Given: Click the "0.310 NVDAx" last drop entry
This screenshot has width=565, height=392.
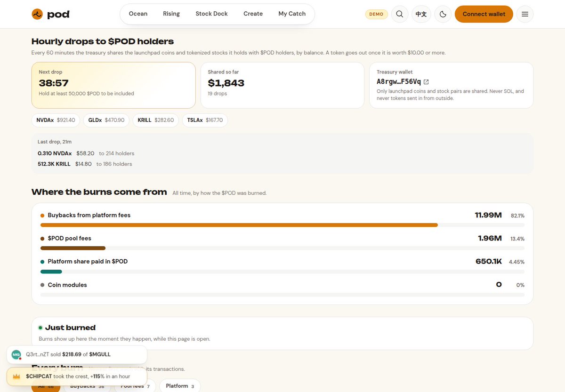Looking at the screenshot, I should [x=55, y=153].
